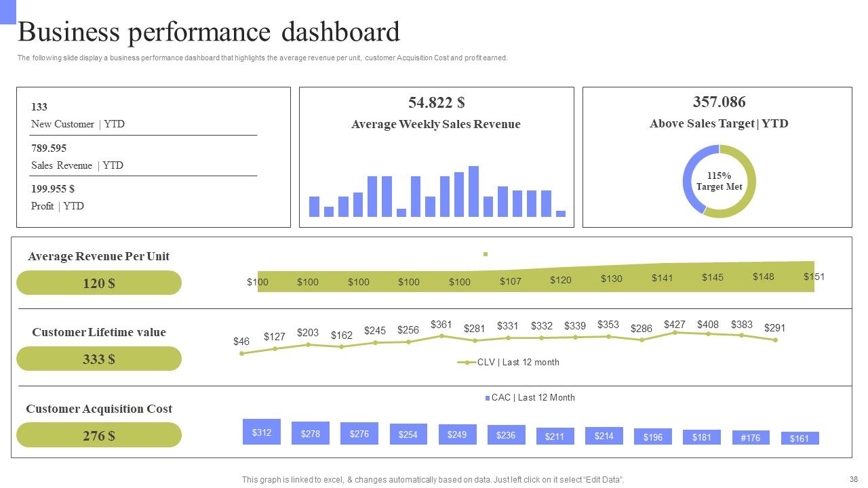Click the 199.955 $ profit value

53,189
